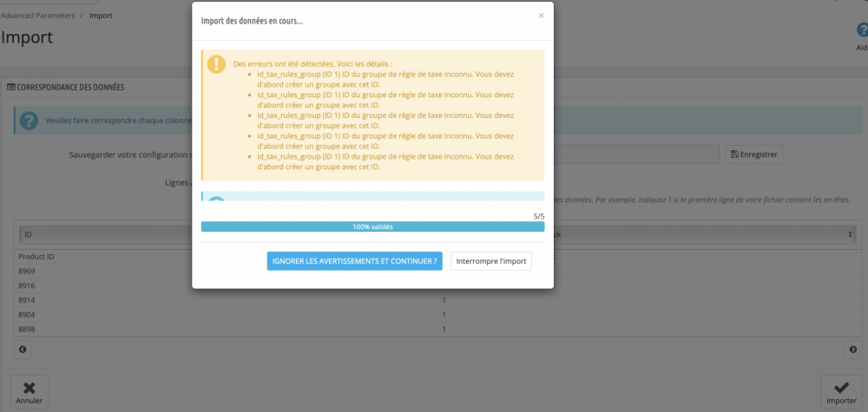Click the Annuler button with X icon

(30, 393)
